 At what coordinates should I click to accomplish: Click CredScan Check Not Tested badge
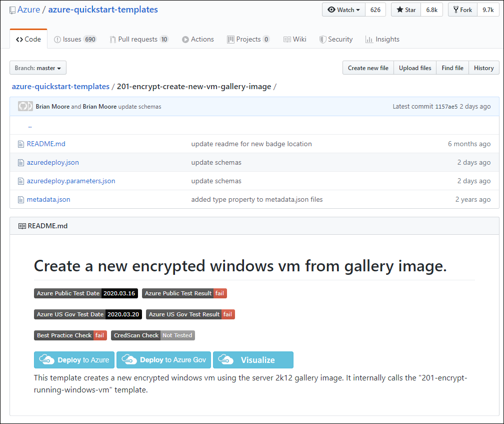[x=153, y=335]
